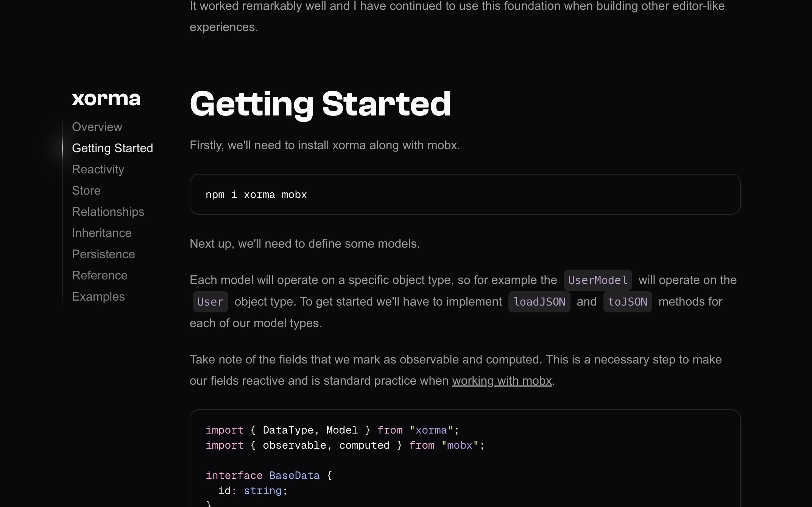Open the Relationships sidebar link
This screenshot has width=812, height=507.
(x=108, y=212)
